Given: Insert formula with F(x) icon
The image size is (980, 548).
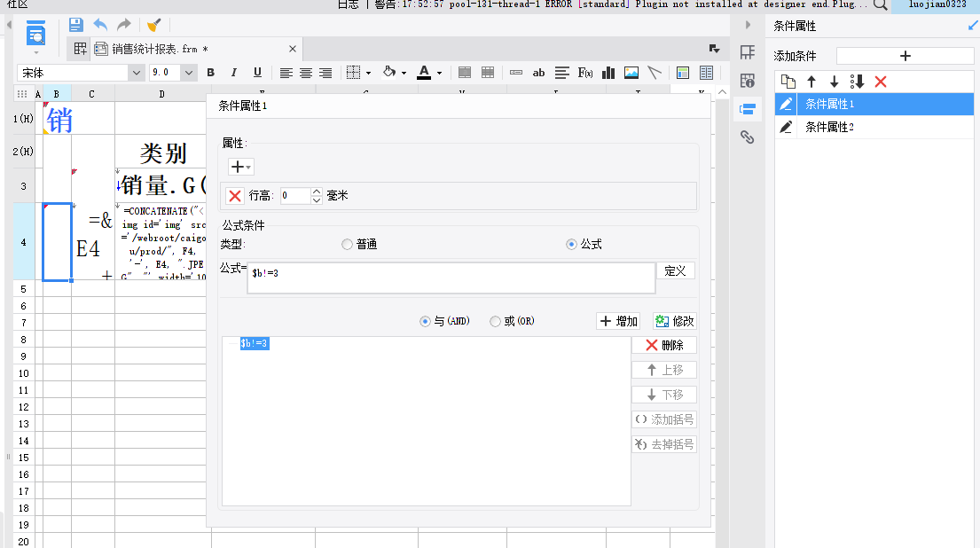Looking at the screenshot, I should pyautogui.click(x=585, y=73).
